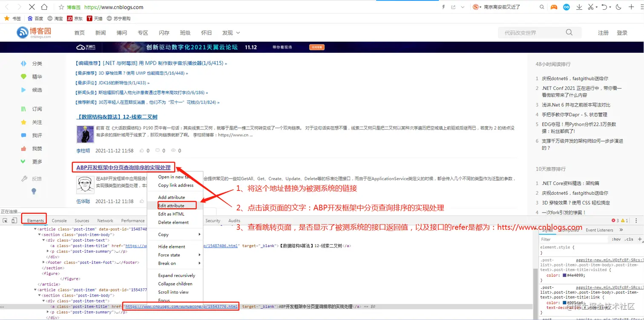The height and width of the screenshot is (320, 644).
Task: Open the Sogou search engine selector
Action: (x=477, y=7)
